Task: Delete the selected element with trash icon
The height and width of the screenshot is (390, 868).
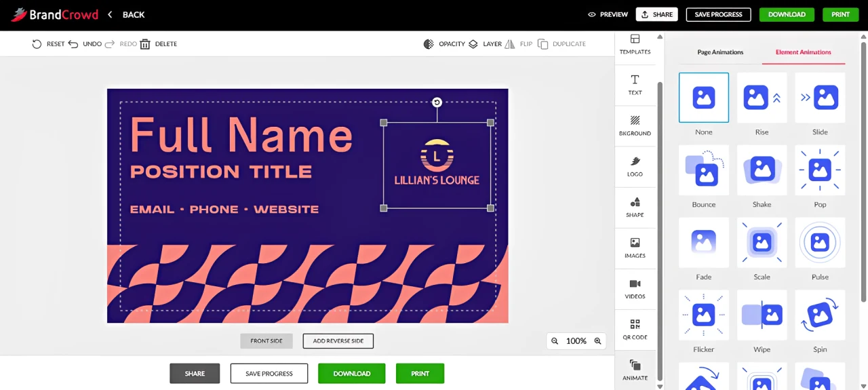Action: pos(144,44)
